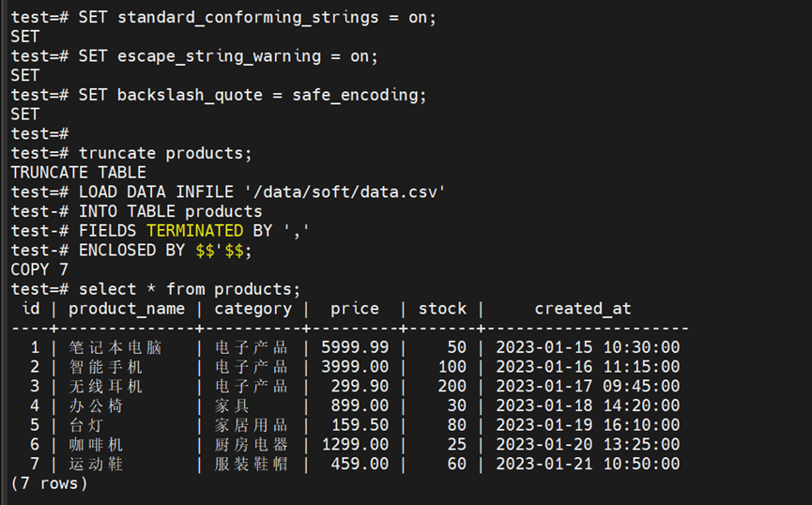Click the 'COPY 7' output line
The image size is (812, 505).
tap(39, 270)
